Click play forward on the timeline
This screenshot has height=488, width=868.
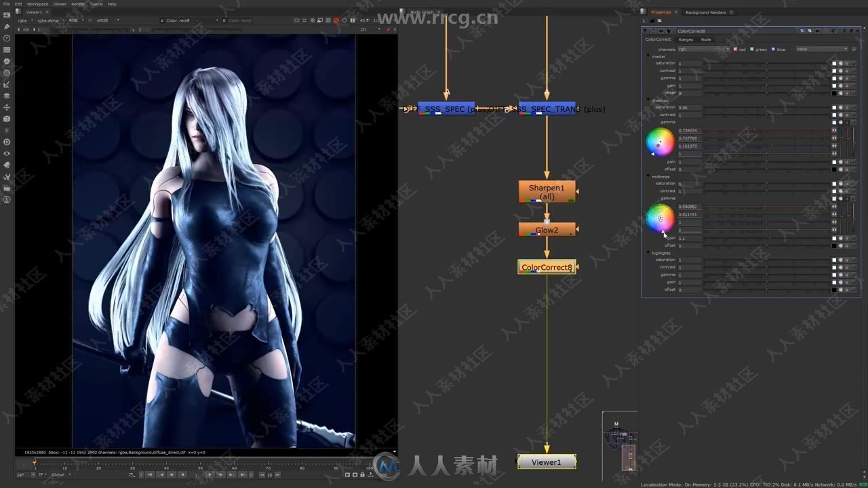click(210, 474)
